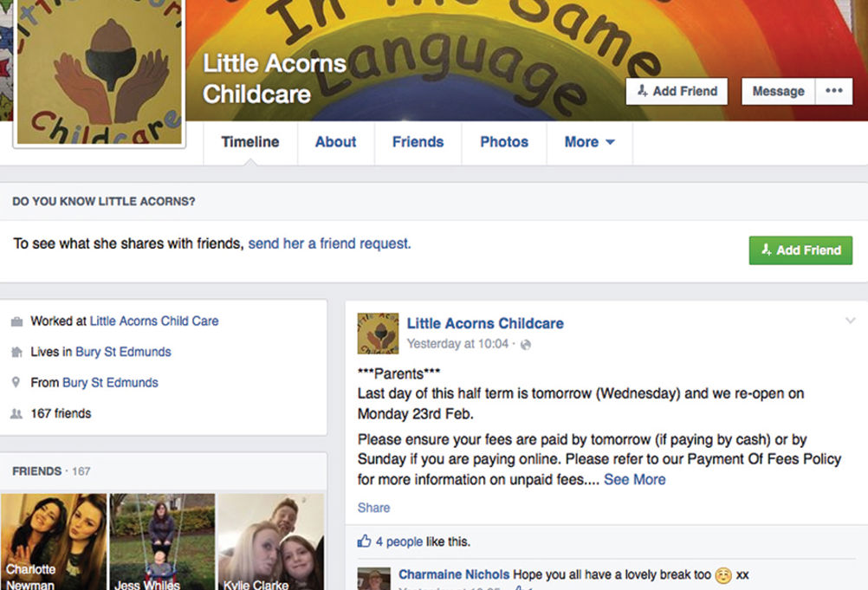Open the FRIENDS section header
This screenshot has height=590, width=868.
click(36, 471)
